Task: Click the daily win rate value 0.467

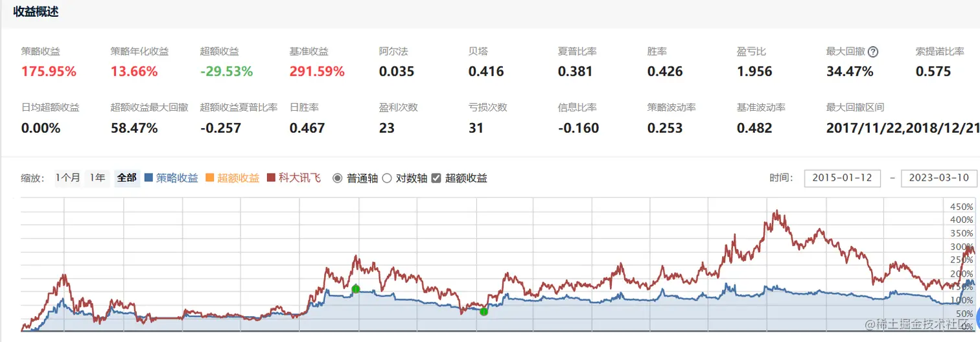Action: click(x=307, y=128)
